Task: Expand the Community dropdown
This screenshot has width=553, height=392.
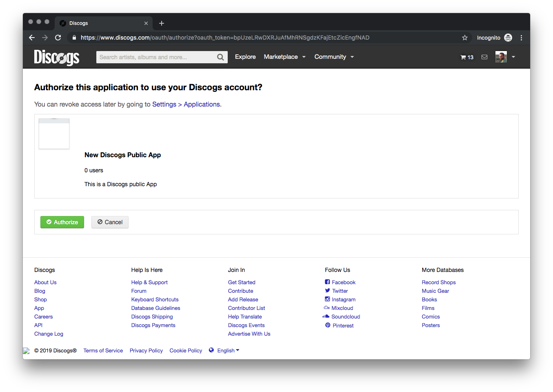Action: (334, 57)
